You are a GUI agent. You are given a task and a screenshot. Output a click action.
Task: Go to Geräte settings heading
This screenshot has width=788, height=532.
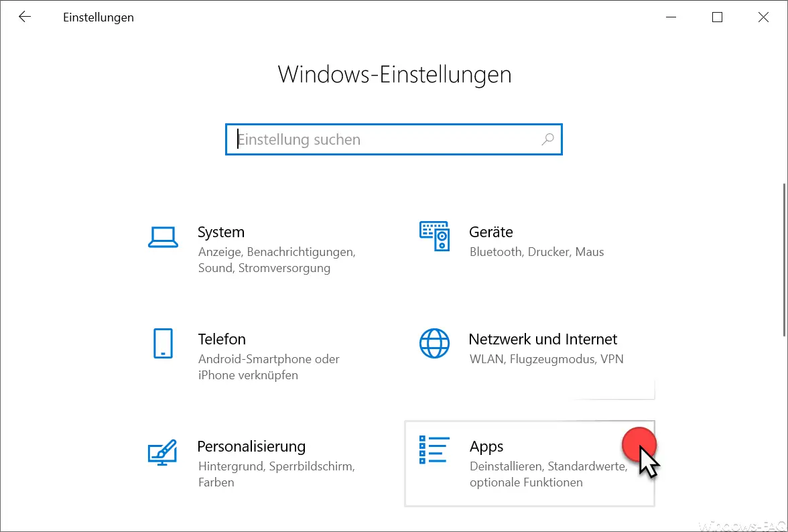coord(491,232)
